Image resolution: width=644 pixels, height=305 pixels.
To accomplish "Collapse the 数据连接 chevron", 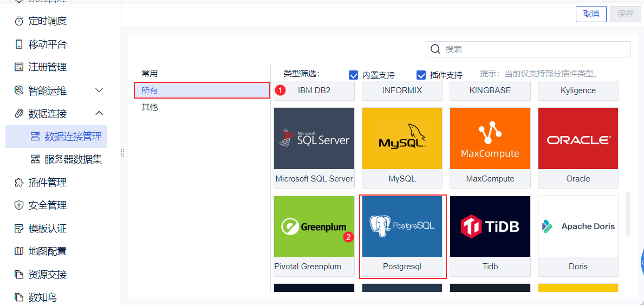I will coord(99,113).
